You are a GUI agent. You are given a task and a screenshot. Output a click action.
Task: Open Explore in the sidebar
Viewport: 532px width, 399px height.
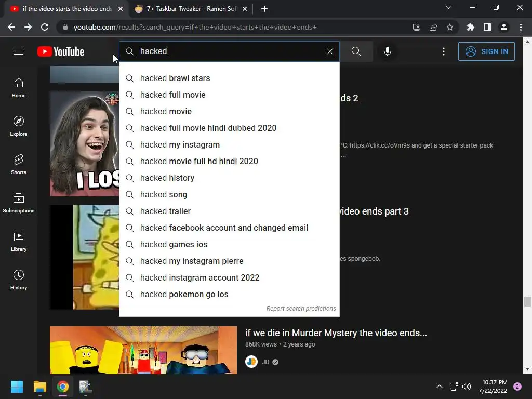19,126
